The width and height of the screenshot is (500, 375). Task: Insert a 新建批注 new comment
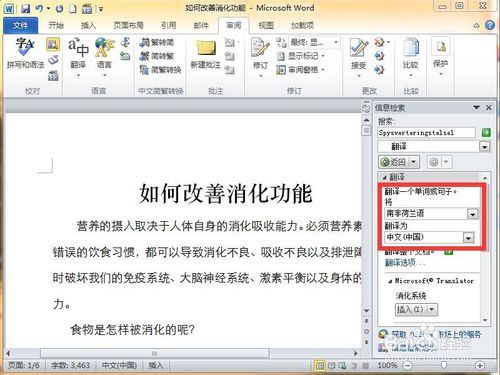pyautogui.click(x=205, y=54)
